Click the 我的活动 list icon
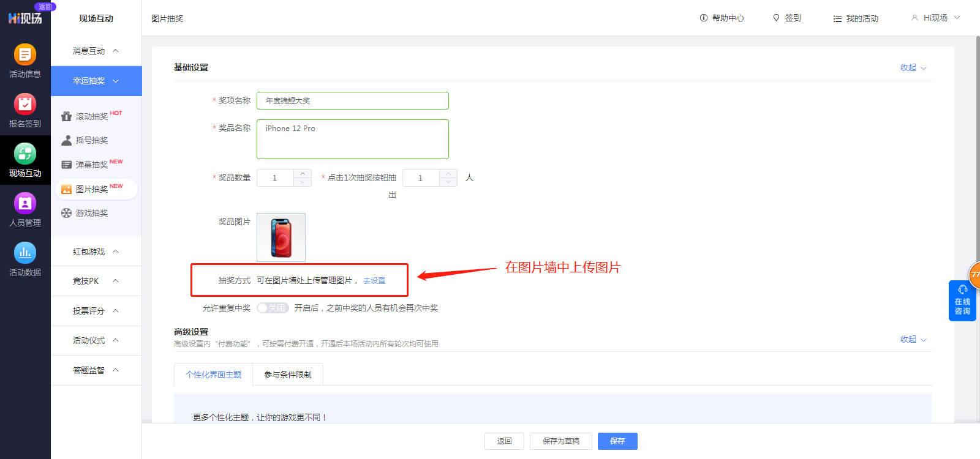Screen dimensions: 980x459 837,19
